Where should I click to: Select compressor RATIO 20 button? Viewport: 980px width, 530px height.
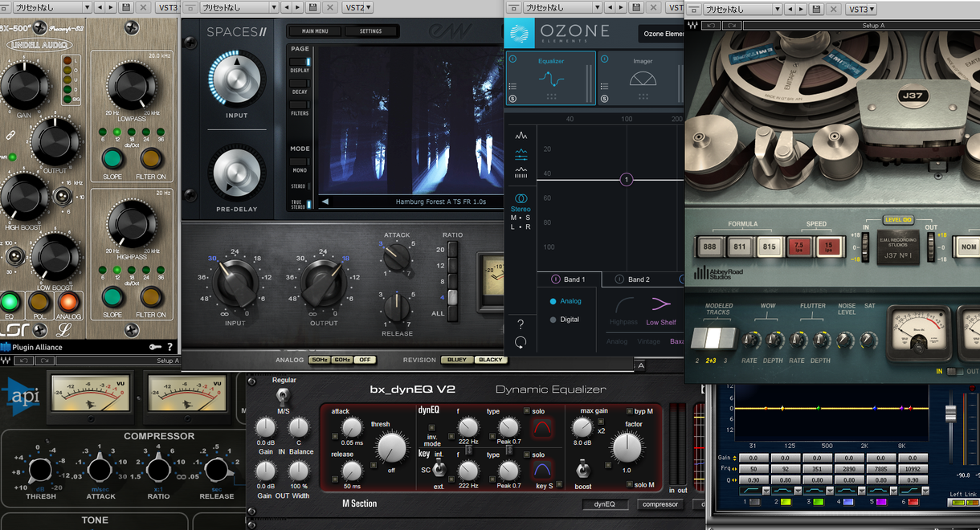click(453, 249)
